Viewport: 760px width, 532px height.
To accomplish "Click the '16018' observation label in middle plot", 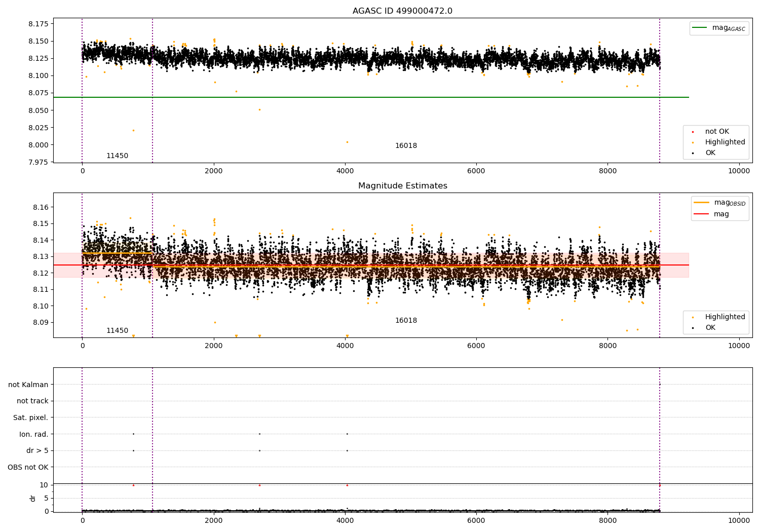I will click(406, 321).
